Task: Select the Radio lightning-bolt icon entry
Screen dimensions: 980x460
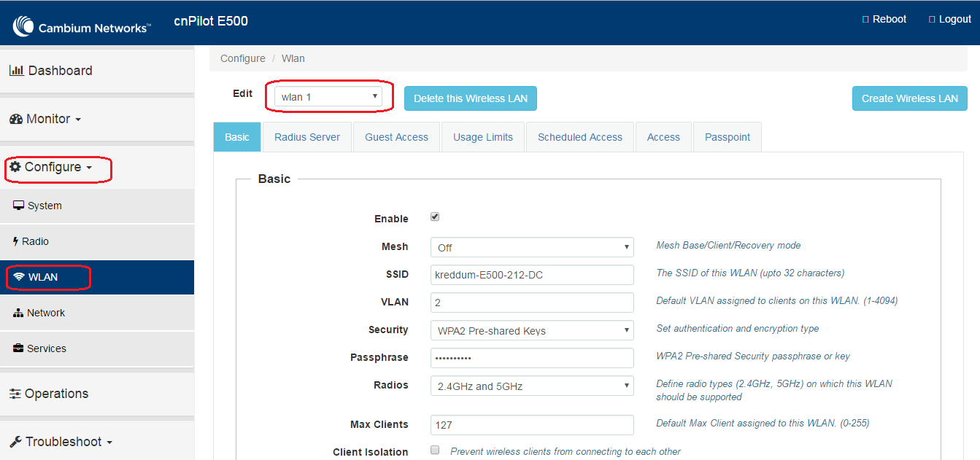Action: 16,241
